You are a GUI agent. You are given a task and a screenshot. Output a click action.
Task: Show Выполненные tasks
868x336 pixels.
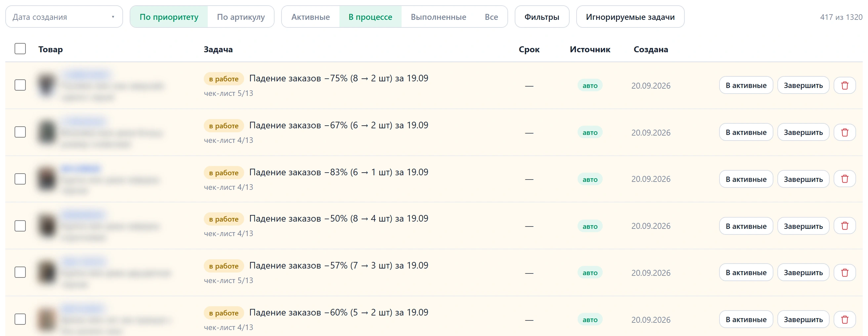point(438,17)
